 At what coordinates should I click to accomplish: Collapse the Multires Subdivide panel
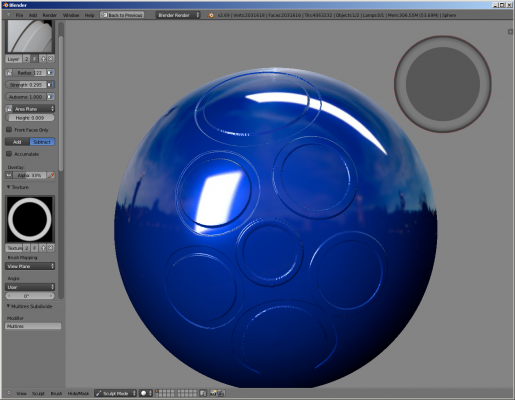click(x=8, y=306)
